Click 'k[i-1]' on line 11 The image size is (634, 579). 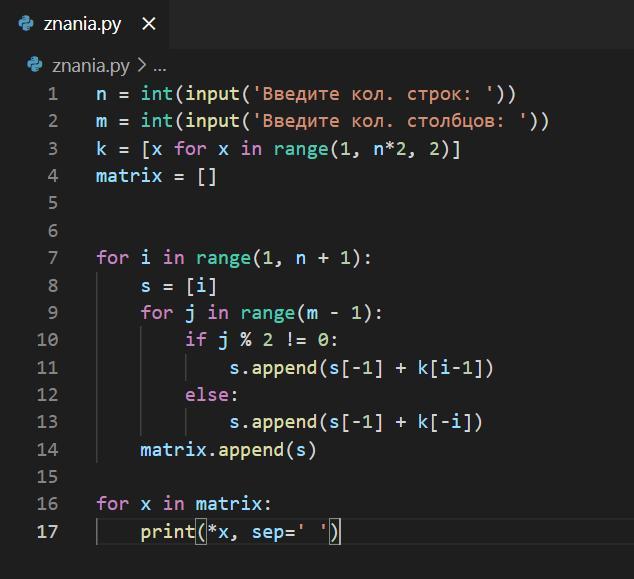coord(450,368)
